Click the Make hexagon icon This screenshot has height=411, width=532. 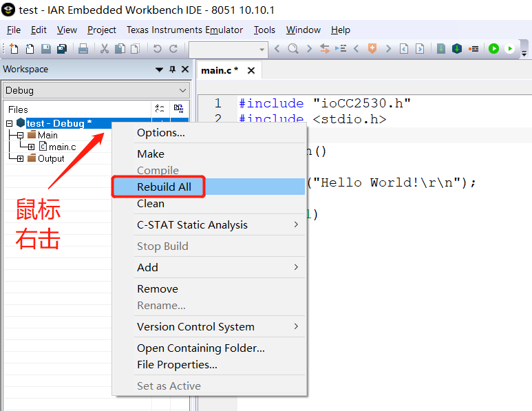click(x=457, y=49)
